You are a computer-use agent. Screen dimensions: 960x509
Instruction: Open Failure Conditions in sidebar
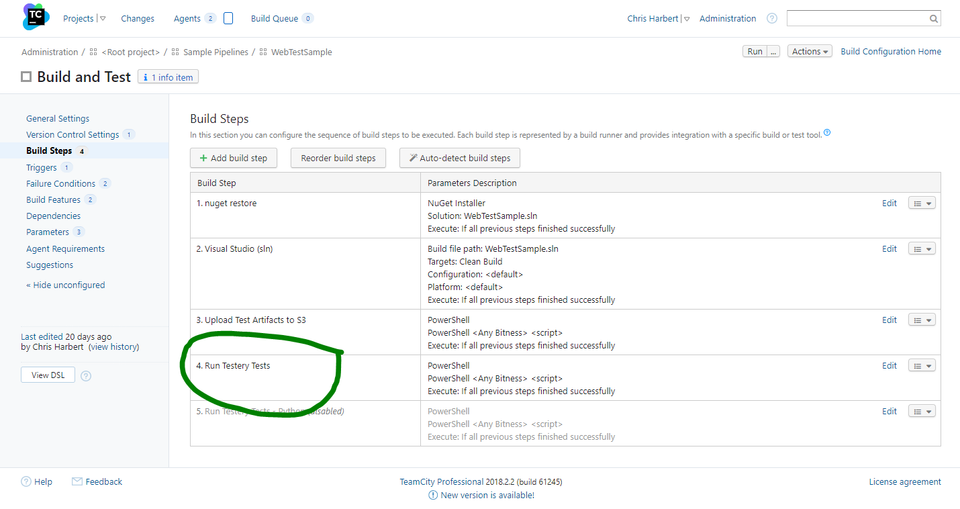point(61,183)
